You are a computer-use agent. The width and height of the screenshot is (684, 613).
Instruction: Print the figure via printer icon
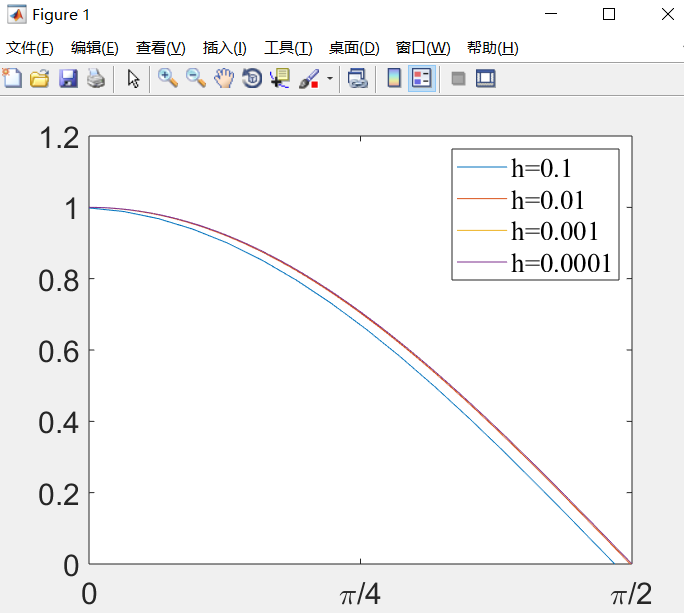[x=96, y=79]
